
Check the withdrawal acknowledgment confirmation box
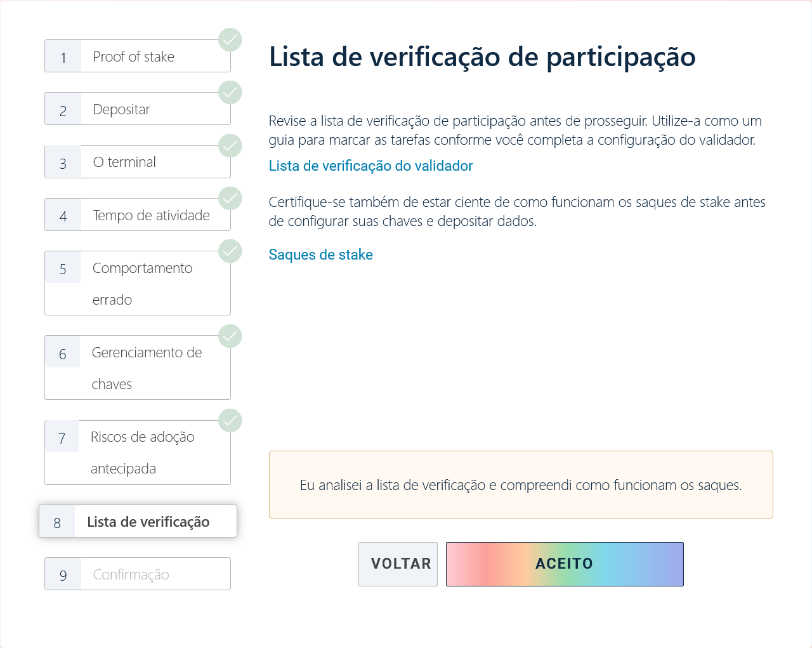coord(521,484)
